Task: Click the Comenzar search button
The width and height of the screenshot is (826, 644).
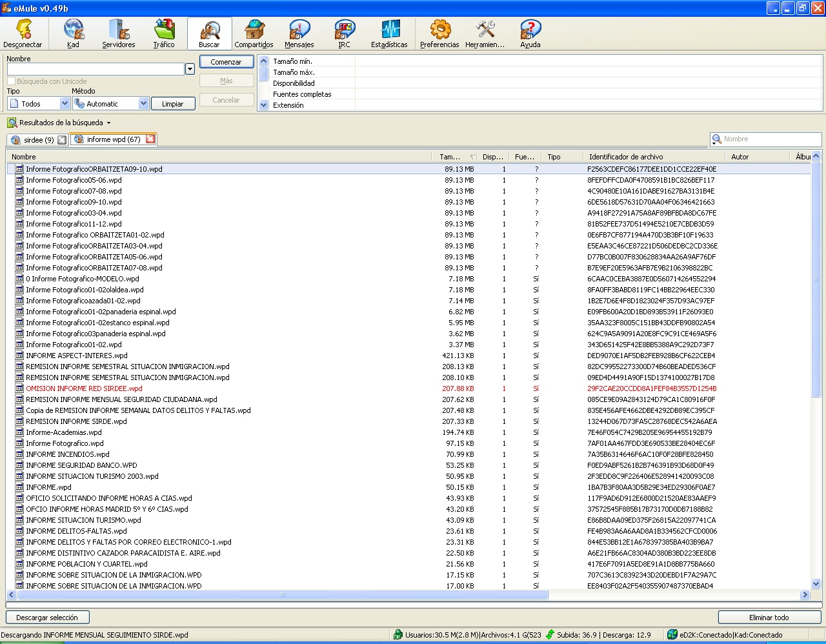Action: point(226,62)
